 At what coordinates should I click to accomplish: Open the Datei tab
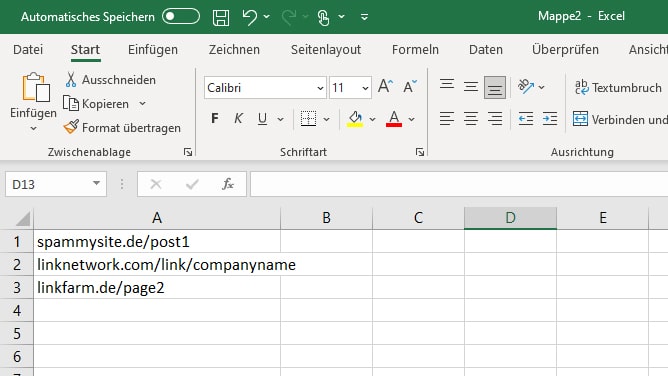coord(28,49)
